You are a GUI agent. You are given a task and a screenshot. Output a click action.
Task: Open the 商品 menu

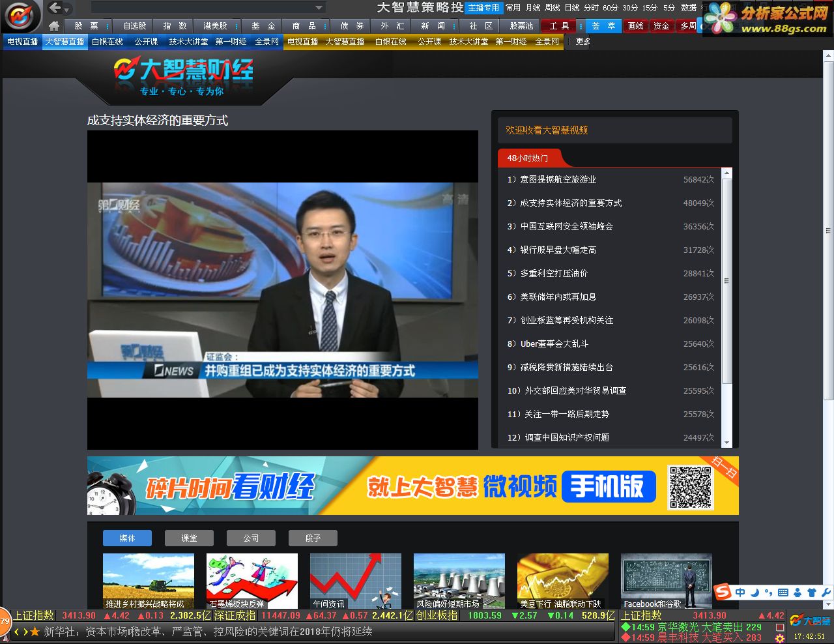(x=304, y=26)
